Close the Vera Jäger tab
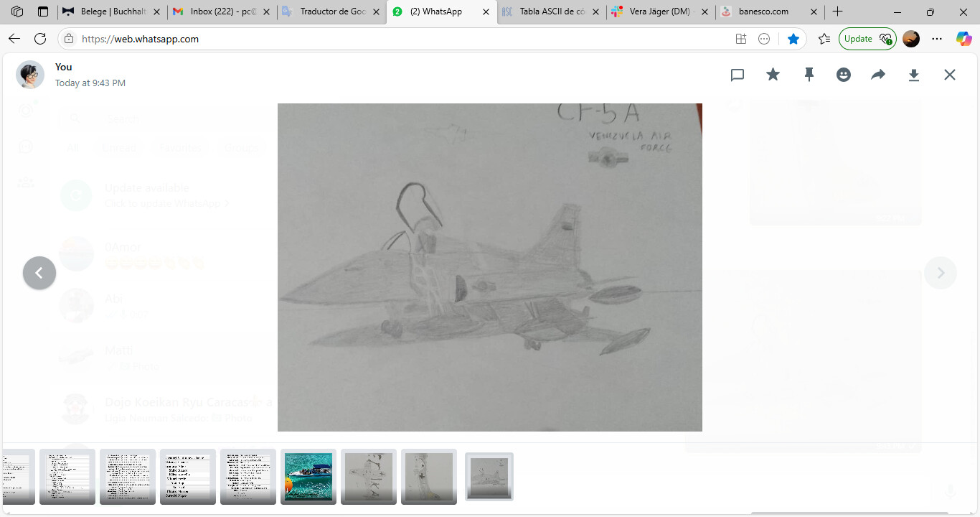Viewport: 980px width, 517px height. coord(705,11)
